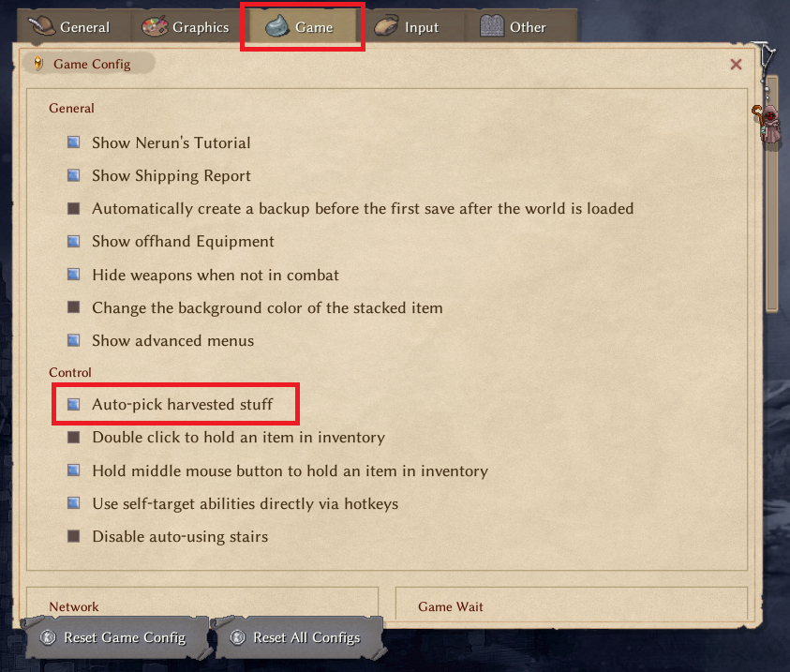Viewport: 790px width, 672px height.
Task: Toggle Hide weapons when not in combat
Action: coord(73,275)
